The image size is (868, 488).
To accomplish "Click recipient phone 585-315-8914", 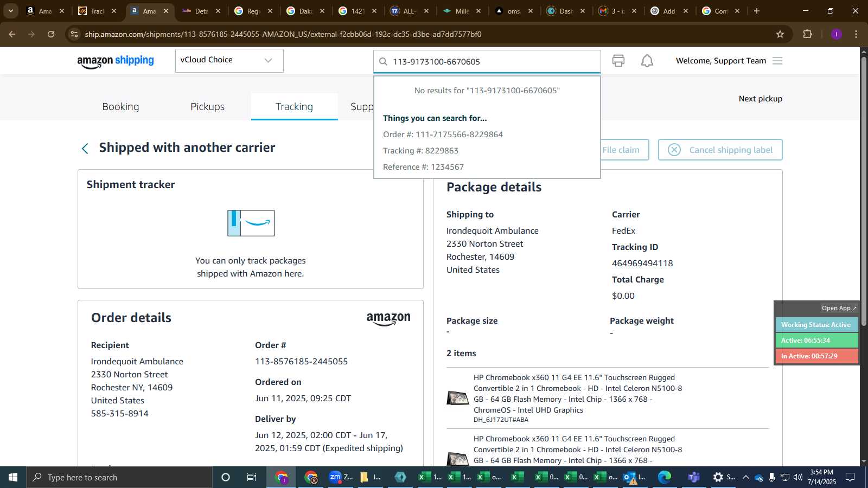I will 119,414.
